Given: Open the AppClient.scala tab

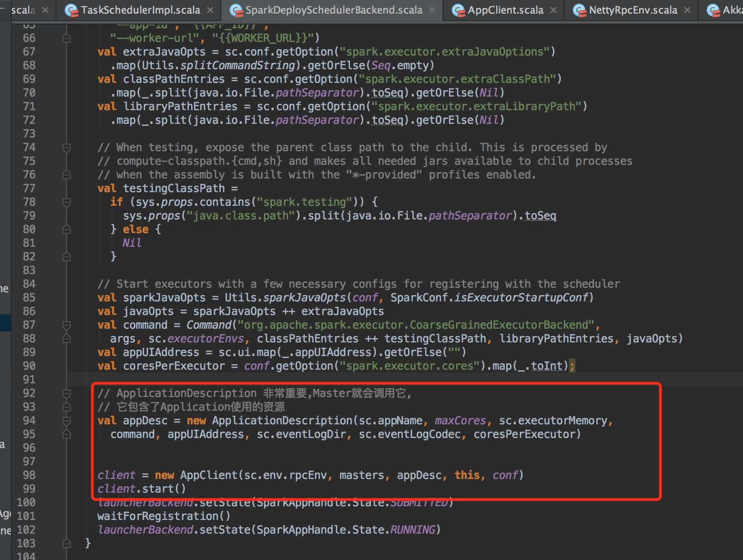Looking at the screenshot, I should point(505,10).
